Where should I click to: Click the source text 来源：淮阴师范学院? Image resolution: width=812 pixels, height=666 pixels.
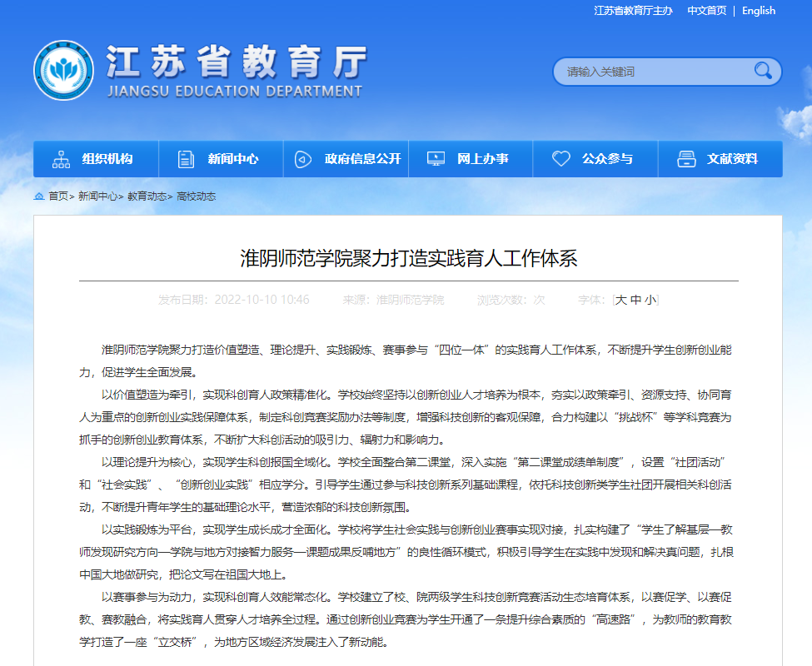[x=393, y=300]
